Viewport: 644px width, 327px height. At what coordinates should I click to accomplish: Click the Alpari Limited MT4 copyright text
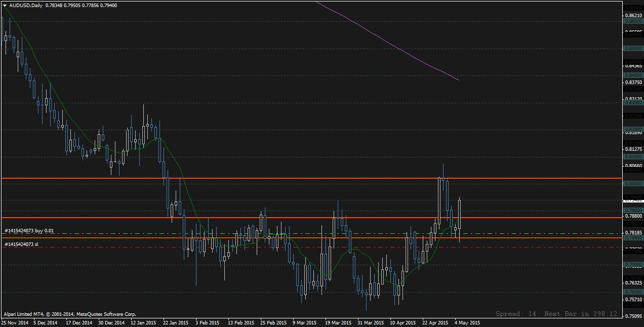point(70,314)
